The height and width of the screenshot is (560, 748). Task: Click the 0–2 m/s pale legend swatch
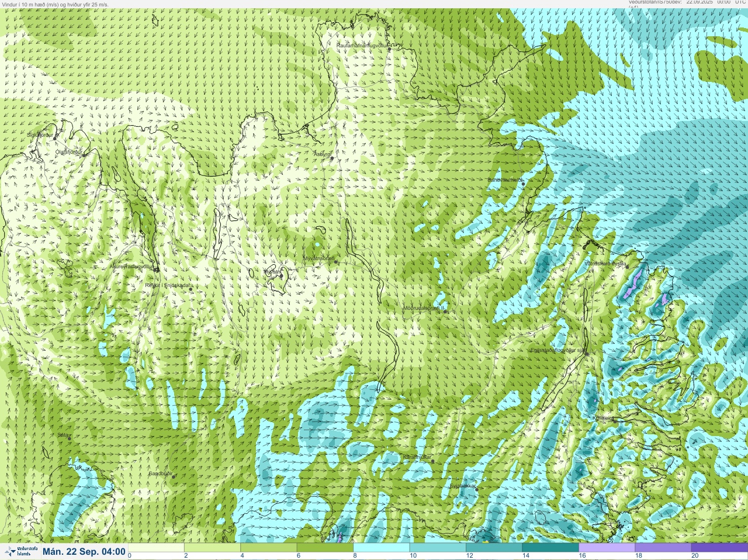pyautogui.click(x=157, y=548)
